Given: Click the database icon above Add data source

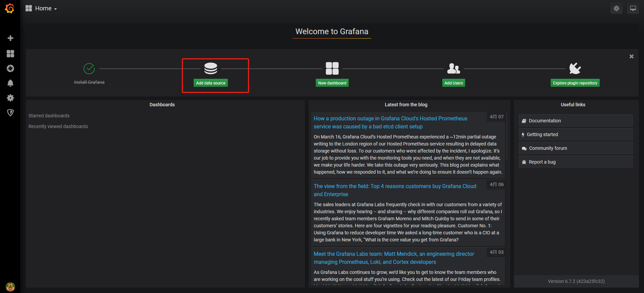Looking at the screenshot, I should click(x=211, y=68).
